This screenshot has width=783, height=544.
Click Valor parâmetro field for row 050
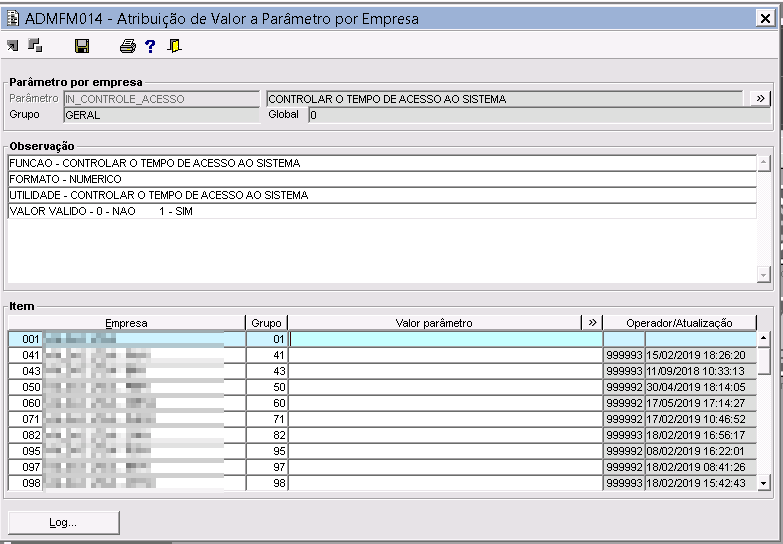point(445,387)
